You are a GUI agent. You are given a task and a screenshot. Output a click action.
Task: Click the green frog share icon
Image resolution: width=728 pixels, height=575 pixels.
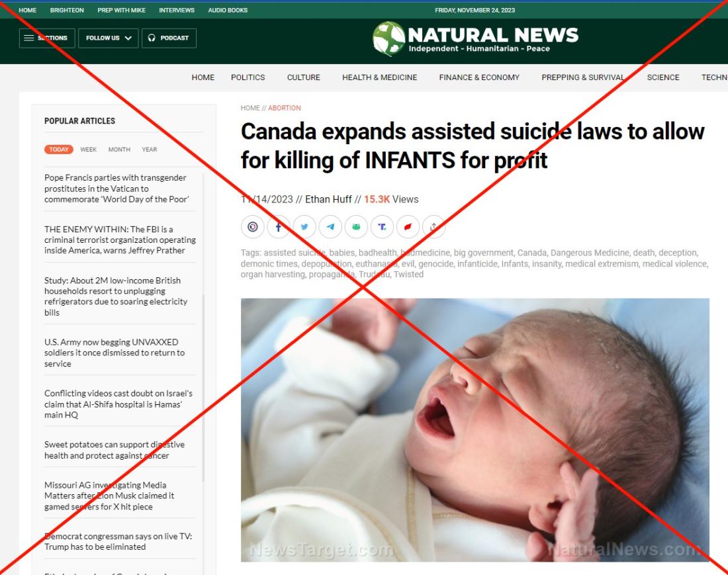point(356,227)
